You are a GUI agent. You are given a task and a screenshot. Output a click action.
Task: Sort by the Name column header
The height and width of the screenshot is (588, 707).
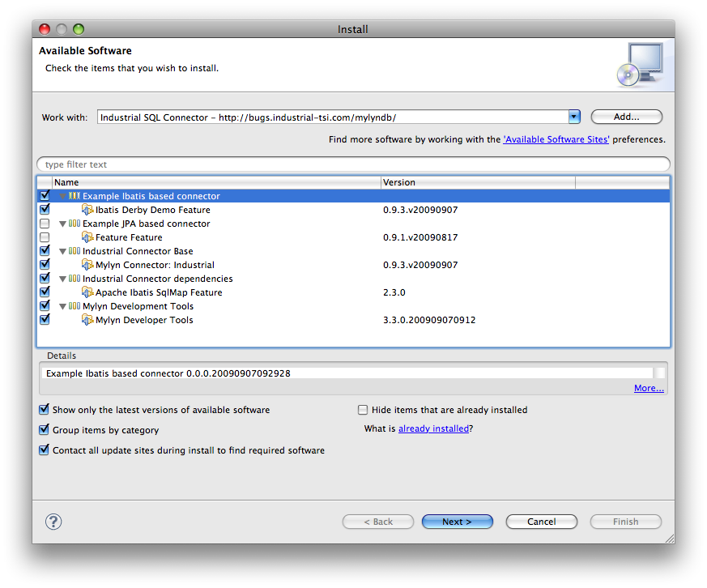tap(216, 182)
